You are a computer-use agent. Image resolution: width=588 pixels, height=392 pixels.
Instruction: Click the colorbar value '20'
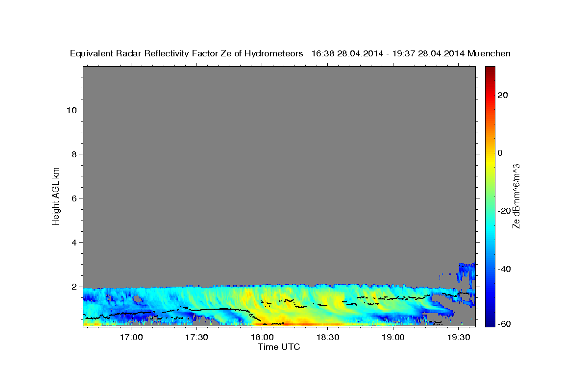pyautogui.click(x=503, y=95)
